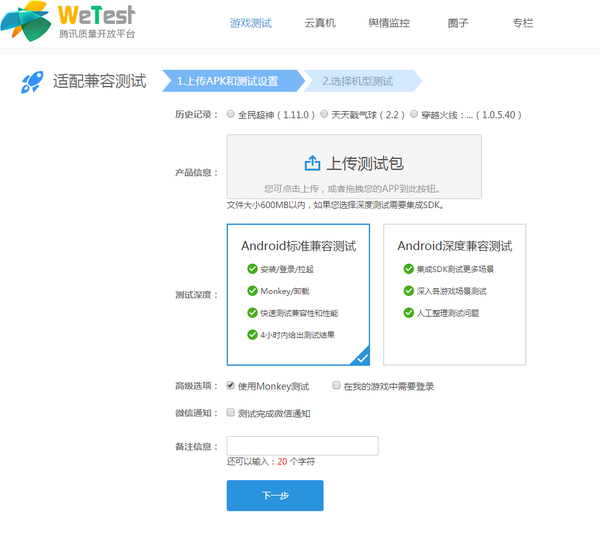This screenshot has height=537, width=600.
Task: Click green check beside 快速测试兼容性和性能
Action: point(252,313)
